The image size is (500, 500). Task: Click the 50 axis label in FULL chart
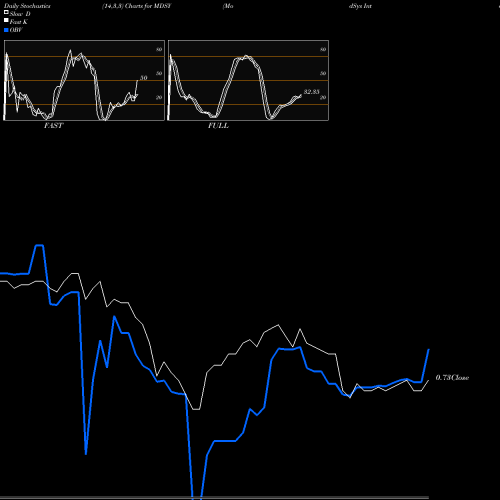coord(323,73)
